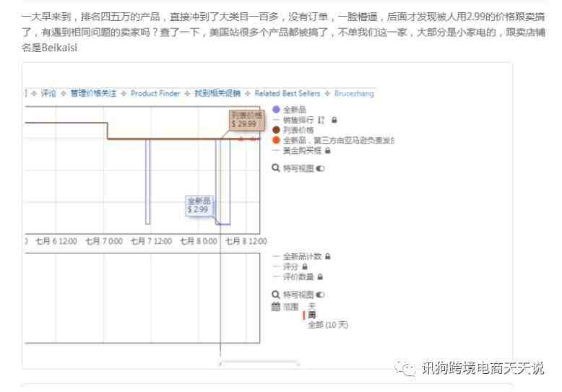Open the 找到相关促销 link
Image resolution: width=562 pixels, height=392 pixels.
(217, 94)
